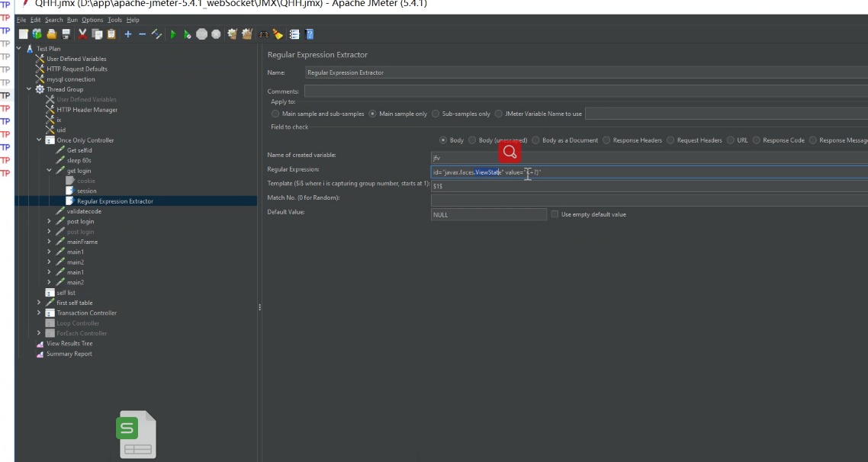
Task: Expand the first self table node
Action: [x=39, y=303]
